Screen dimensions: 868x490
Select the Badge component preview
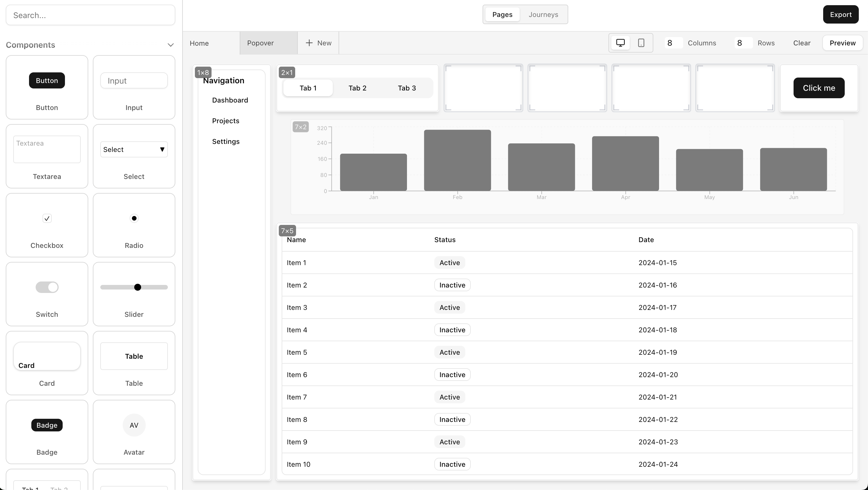47,425
